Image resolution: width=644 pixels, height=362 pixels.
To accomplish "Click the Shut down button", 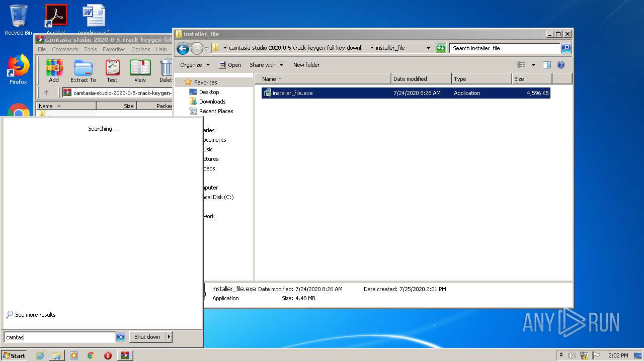I will click(x=147, y=337).
